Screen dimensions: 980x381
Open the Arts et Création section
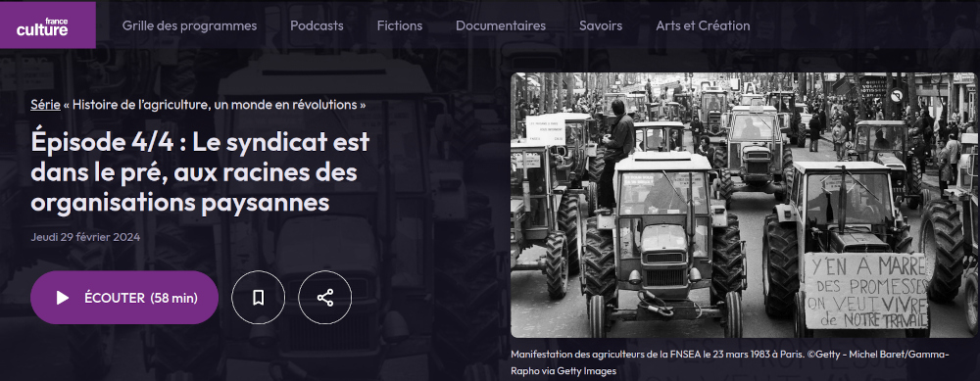(x=703, y=25)
